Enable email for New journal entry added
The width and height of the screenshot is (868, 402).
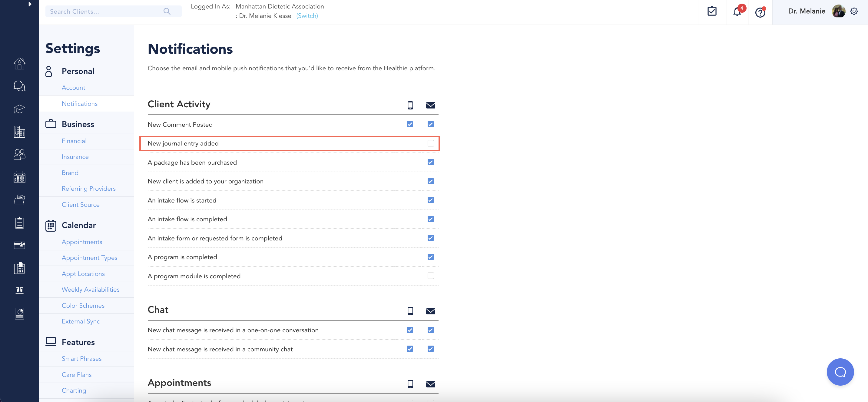pyautogui.click(x=431, y=143)
